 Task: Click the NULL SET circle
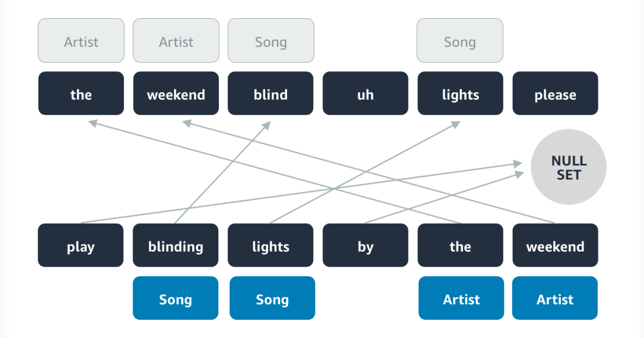pyautogui.click(x=568, y=167)
